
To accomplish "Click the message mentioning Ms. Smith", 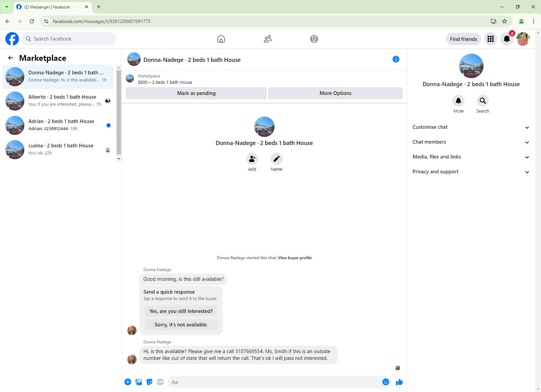I will (x=239, y=355).
